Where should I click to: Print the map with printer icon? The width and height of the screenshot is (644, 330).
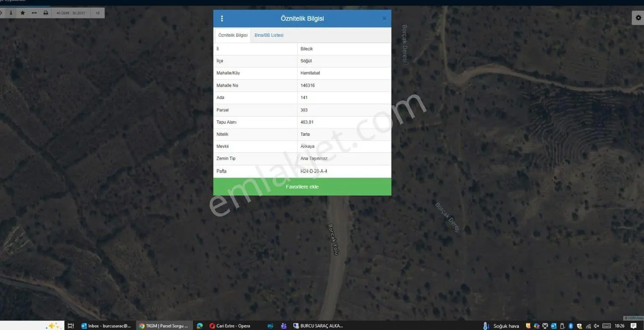click(46, 13)
